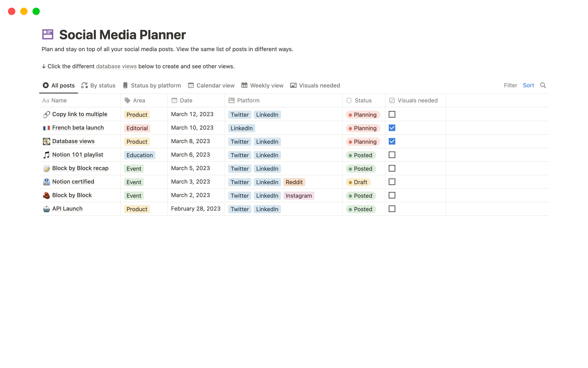Image resolution: width=588 pixels, height=368 pixels.
Task: Open the French beta launch row
Action: pyautogui.click(x=77, y=127)
